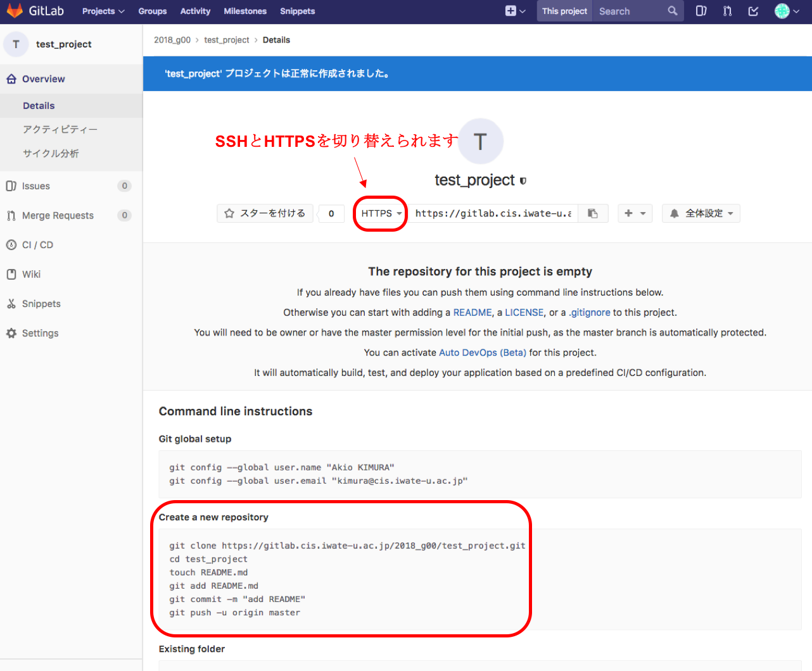Click the git config user.email line
Screen dimensions: 812x671
[319, 481]
